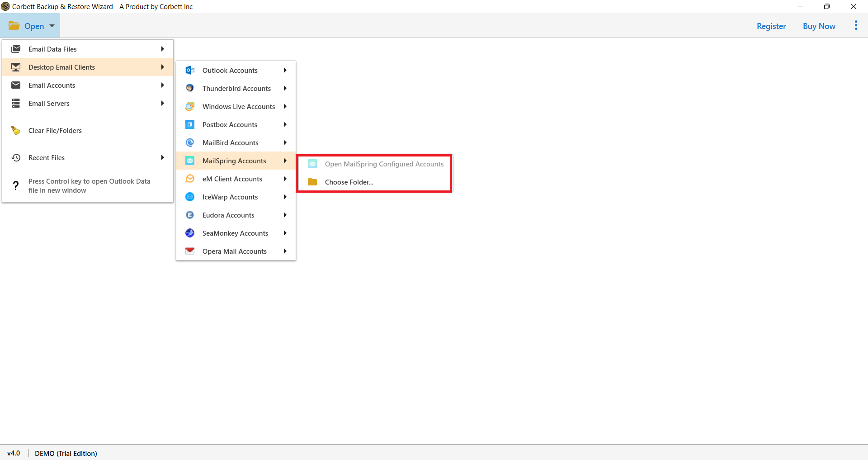Click the Eudora icon in submenu

[190, 215]
